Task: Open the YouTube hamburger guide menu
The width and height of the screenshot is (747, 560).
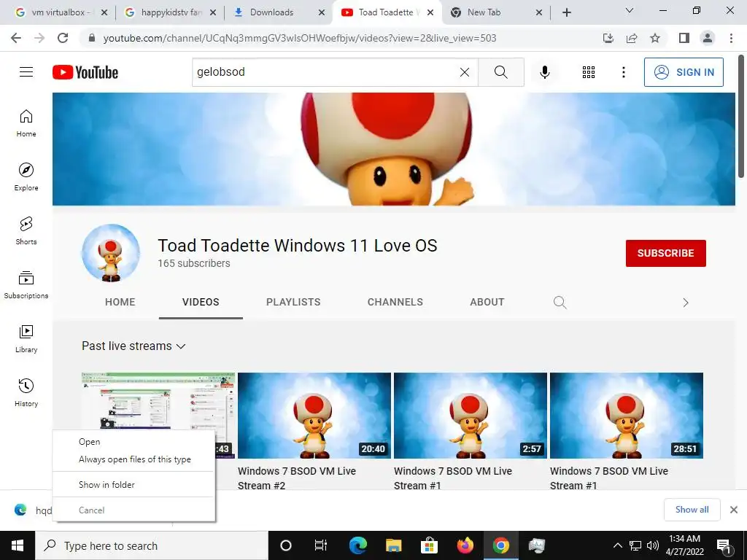Action: click(x=26, y=72)
